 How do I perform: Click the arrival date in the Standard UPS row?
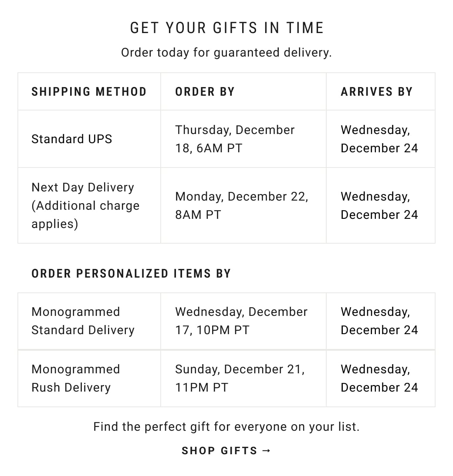[379, 139]
